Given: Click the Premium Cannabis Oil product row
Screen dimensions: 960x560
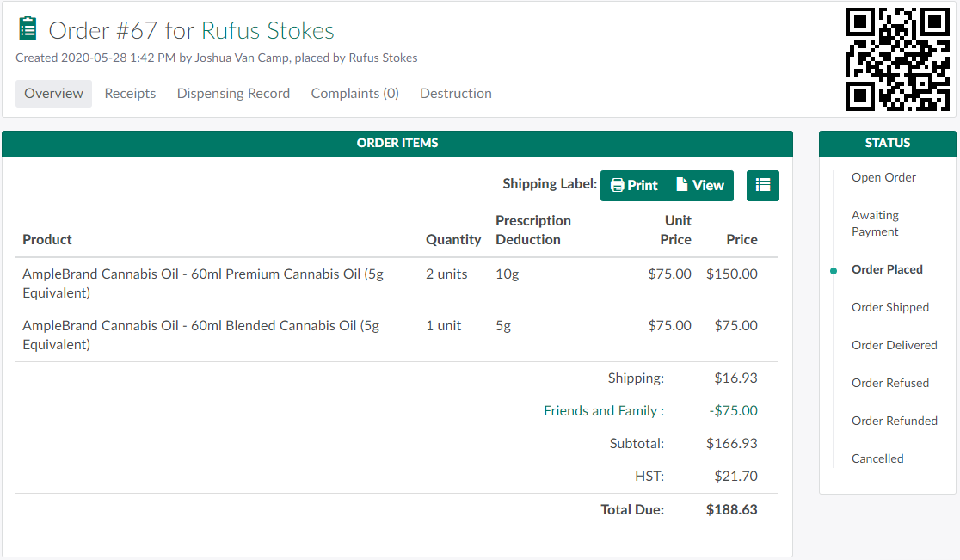Looking at the screenshot, I should coord(202,283).
